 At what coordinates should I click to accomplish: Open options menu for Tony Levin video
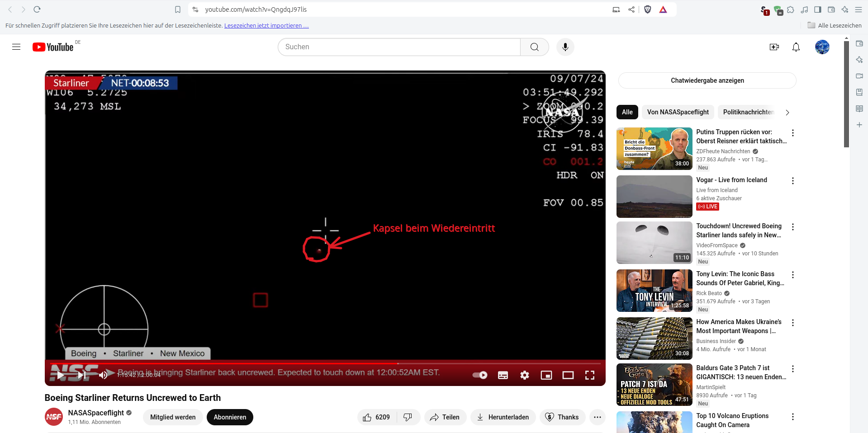[793, 275]
